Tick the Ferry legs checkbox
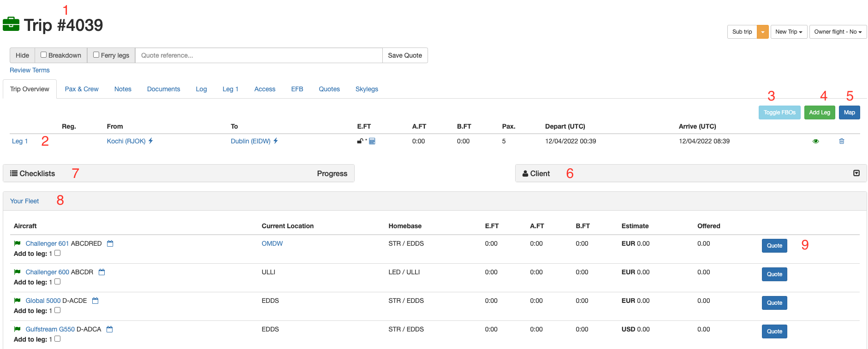Screen dimensions: 868x349 (x=96, y=55)
